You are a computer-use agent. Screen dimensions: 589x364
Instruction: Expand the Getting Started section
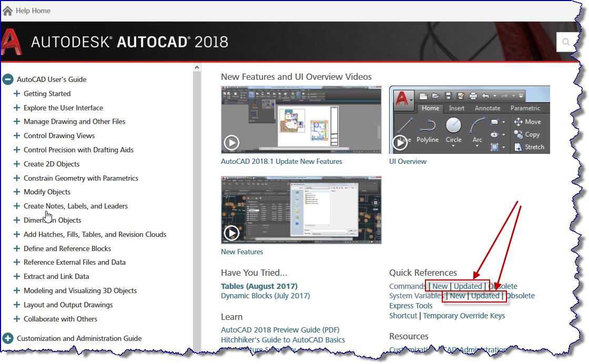pos(17,93)
